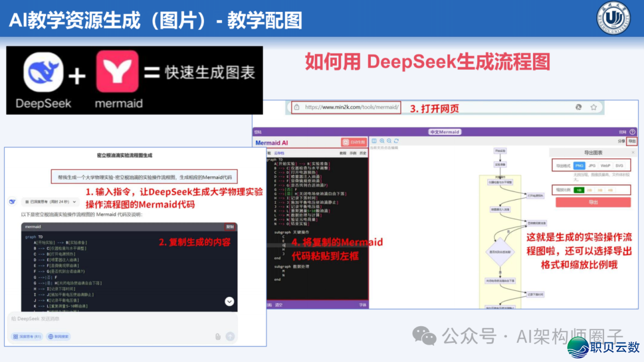Enable the 联网搜索 toggle in DeepSeek chat
Viewport: 644px width, 362px height.
60,336
